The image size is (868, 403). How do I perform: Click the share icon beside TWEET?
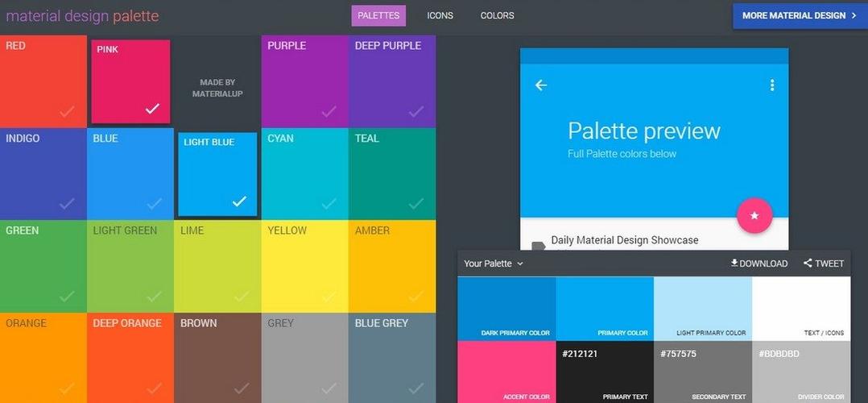[x=808, y=264]
